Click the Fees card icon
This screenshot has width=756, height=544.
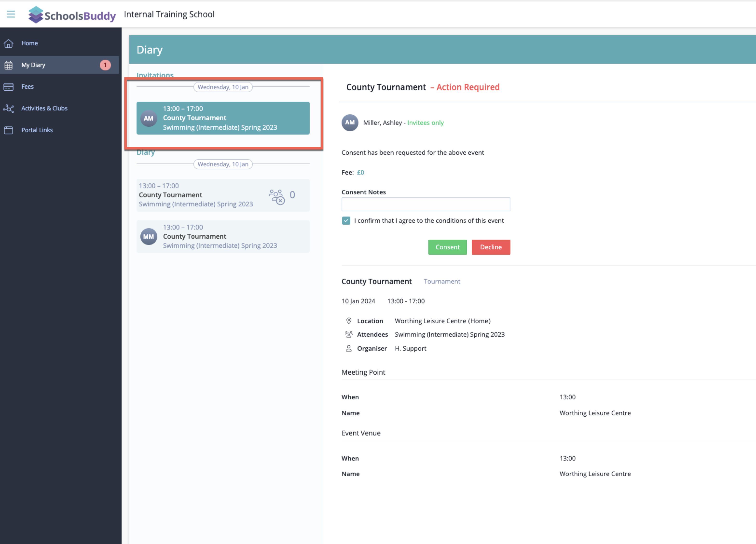(9, 87)
